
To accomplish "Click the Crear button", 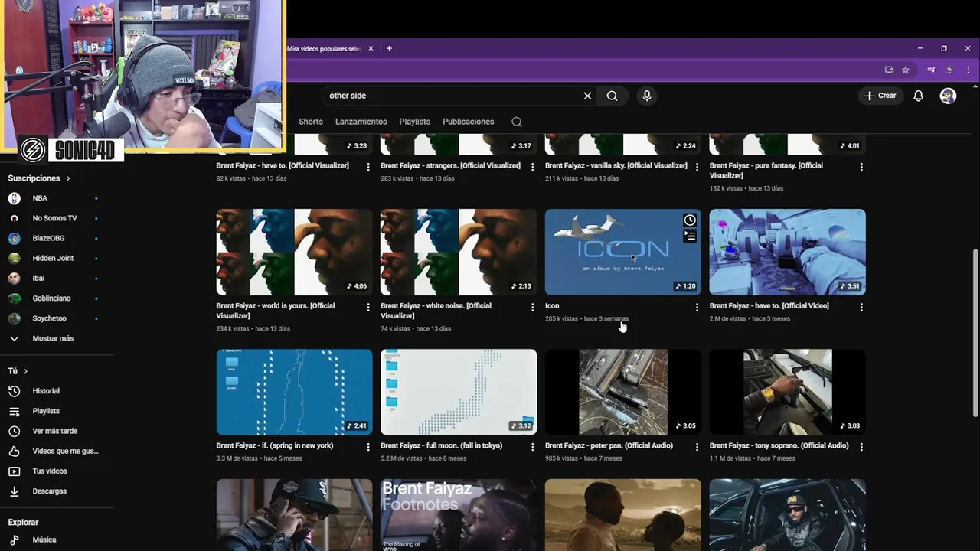I will click(x=879, y=96).
